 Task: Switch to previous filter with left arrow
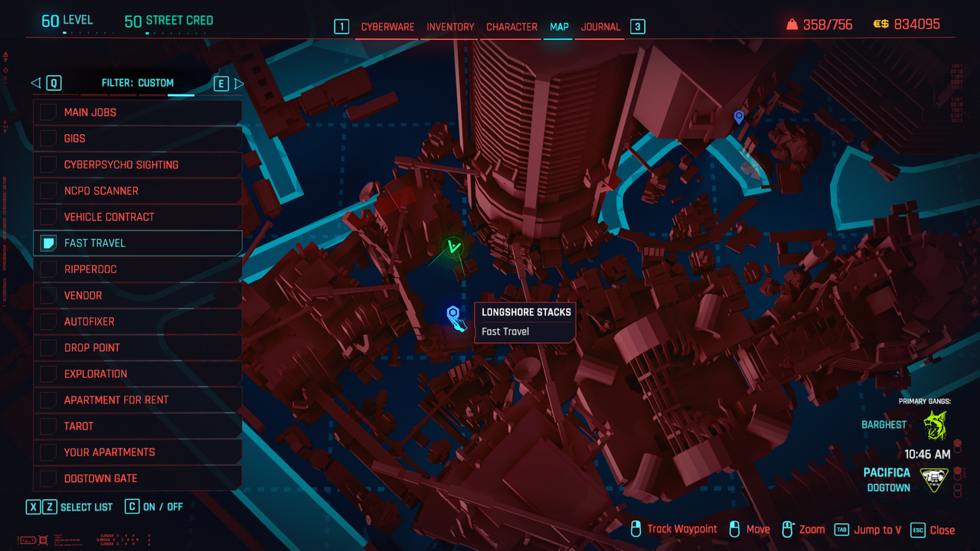[x=35, y=83]
